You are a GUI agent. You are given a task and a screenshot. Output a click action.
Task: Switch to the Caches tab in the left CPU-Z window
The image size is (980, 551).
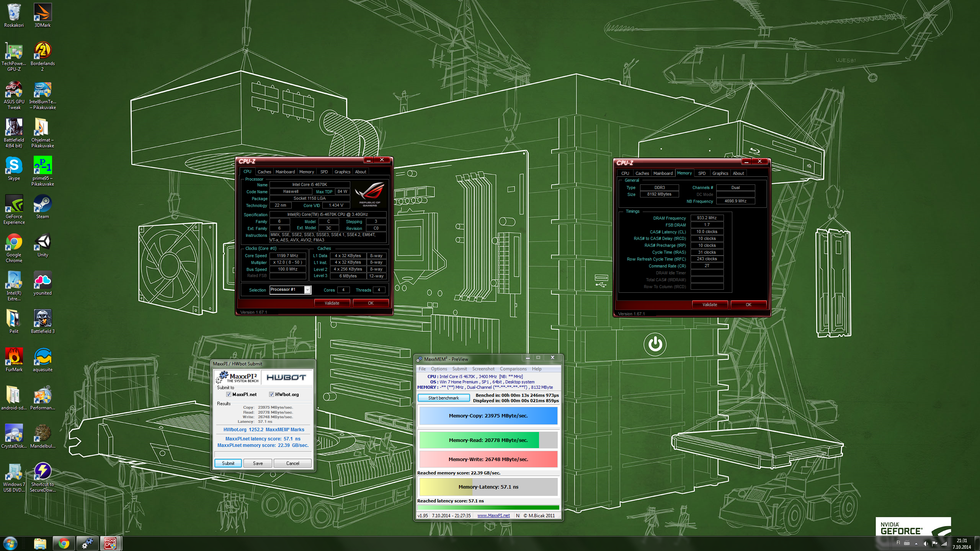pyautogui.click(x=264, y=172)
